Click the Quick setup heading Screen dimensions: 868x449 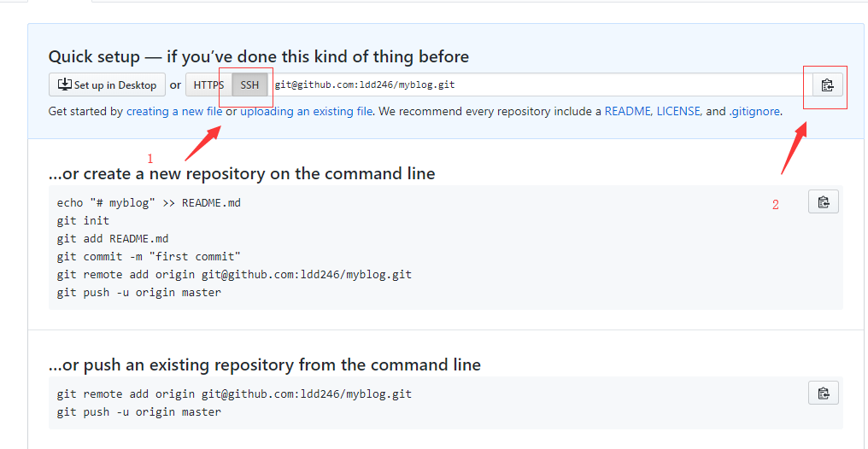pos(259,56)
